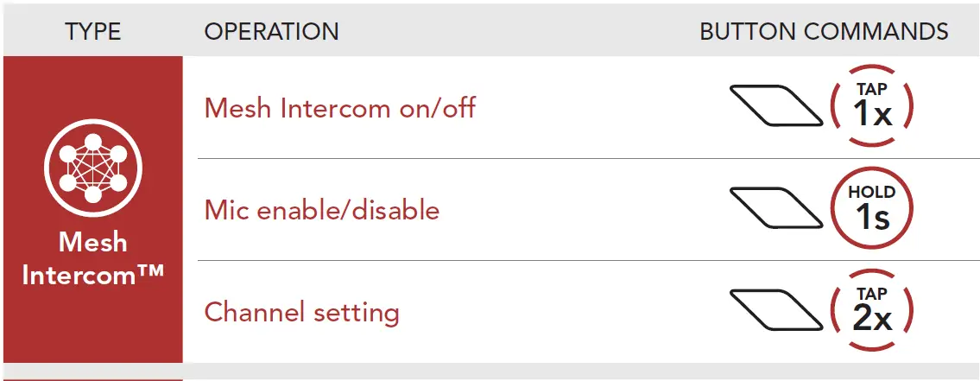This screenshot has height=381, width=980.
Task: Click the BUTTON COMMANDS column header
Action: pyautogui.click(x=824, y=32)
